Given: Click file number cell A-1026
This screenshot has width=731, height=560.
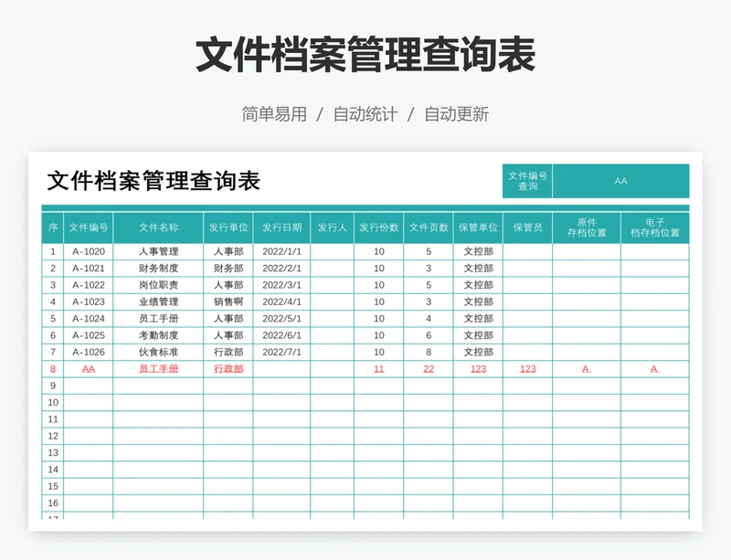Looking at the screenshot, I should coord(89,353).
